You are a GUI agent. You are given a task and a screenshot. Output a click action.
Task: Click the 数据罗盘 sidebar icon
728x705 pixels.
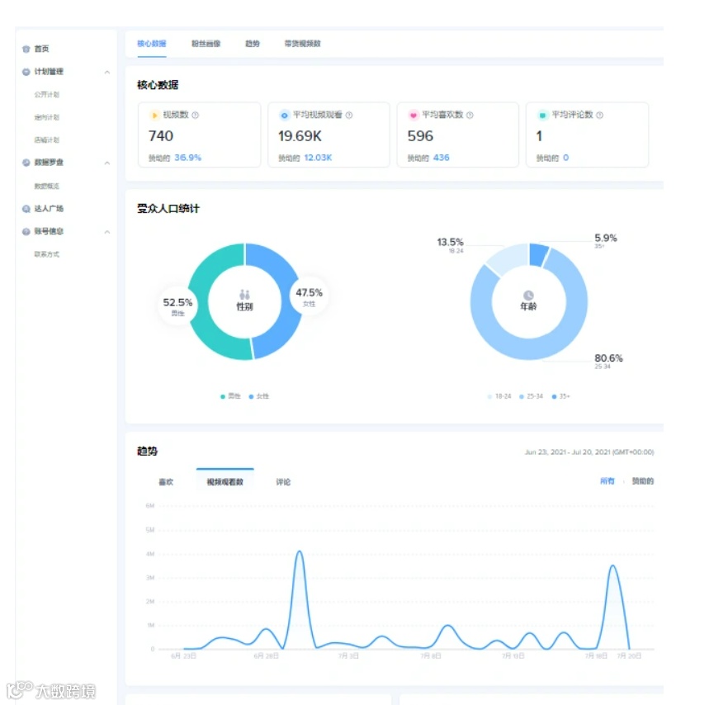click(26, 163)
